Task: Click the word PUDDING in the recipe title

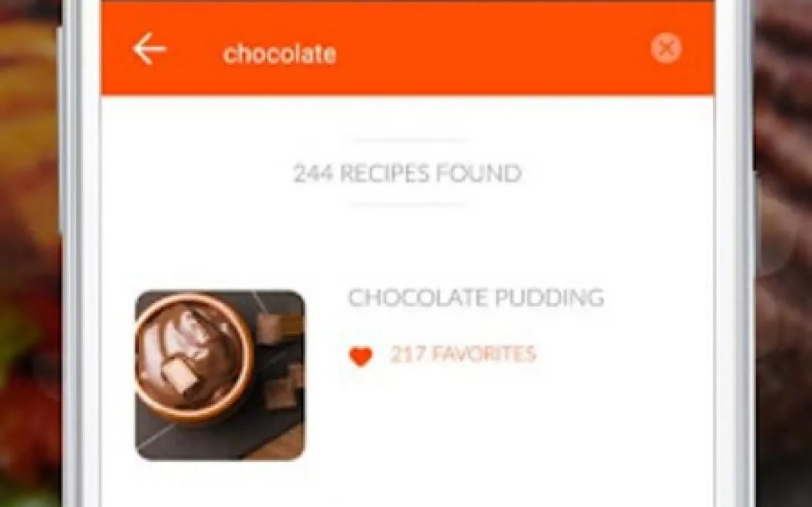Action: pos(549,298)
